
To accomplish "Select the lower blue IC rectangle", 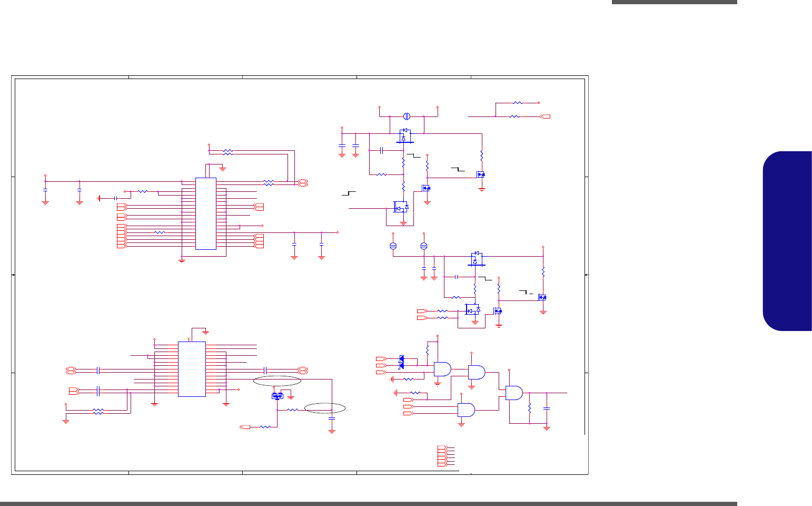I will tap(192, 369).
